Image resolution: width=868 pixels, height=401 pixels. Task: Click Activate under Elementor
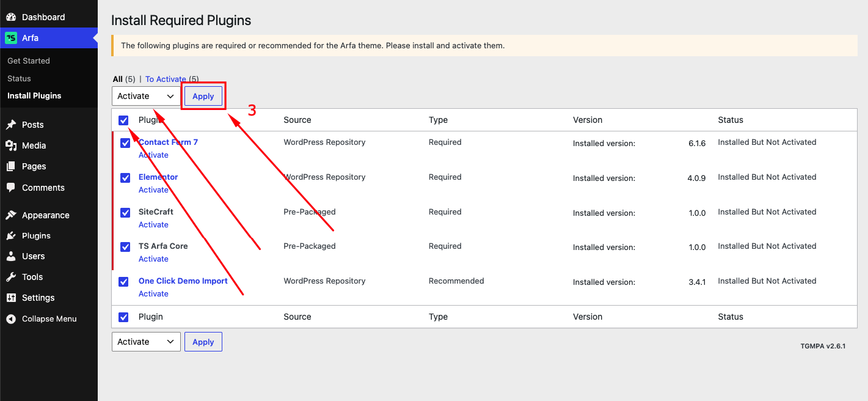[x=153, y=189]
